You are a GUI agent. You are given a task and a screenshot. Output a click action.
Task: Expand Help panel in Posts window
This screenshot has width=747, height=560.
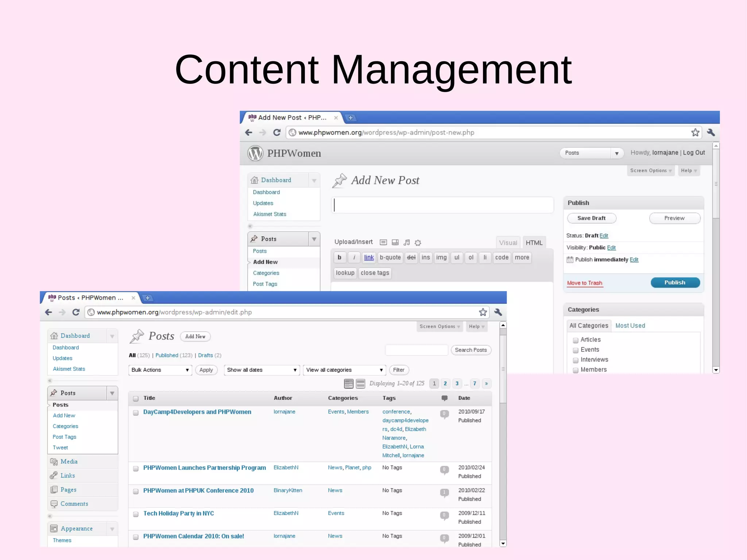tap(476, 327)
